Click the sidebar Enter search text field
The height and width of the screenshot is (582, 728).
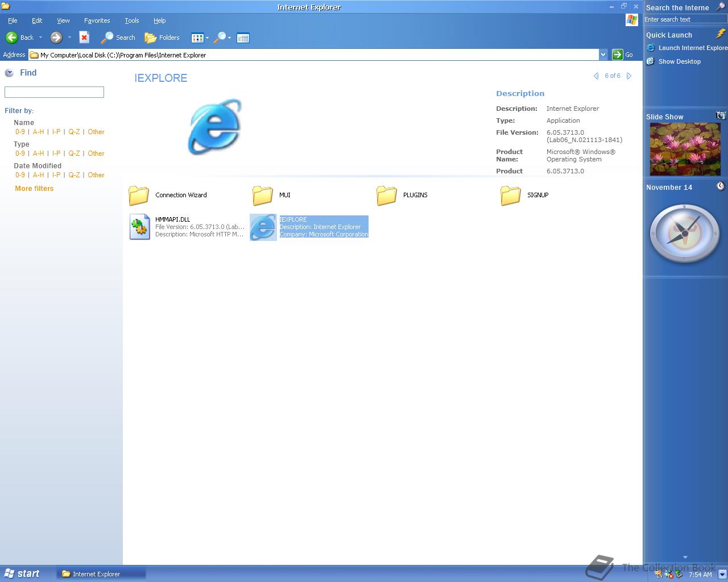pyautogui.click(x=685, y=19)
